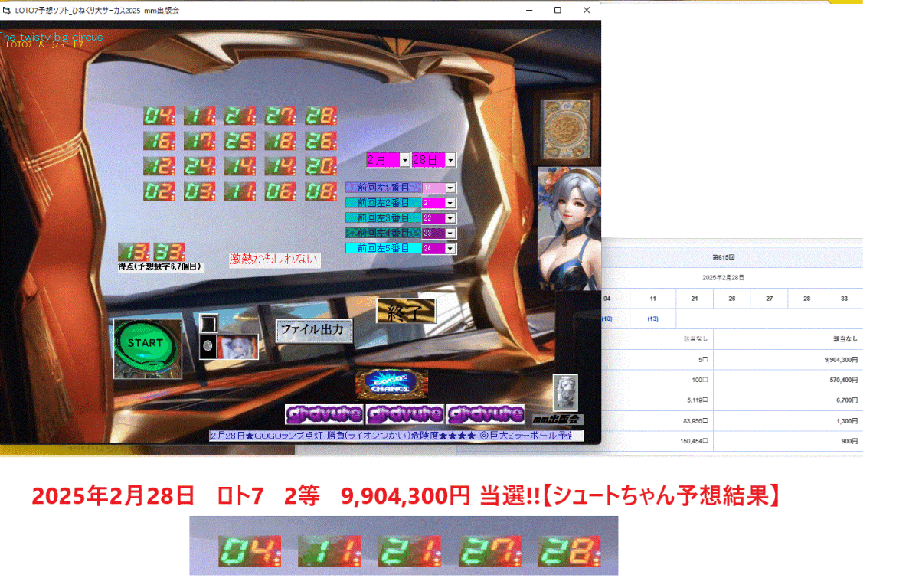
Task: Click the LED number 08 in the grid
Action: tap(322, 191)
